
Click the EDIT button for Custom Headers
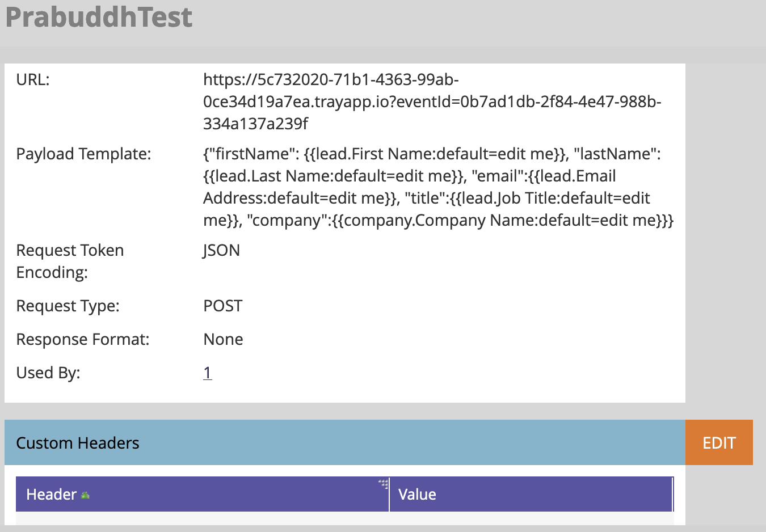[719, 442]
